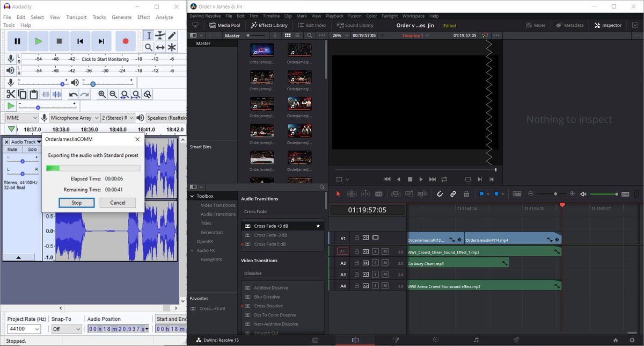Viewport: 644px width, 346px height.
Task: Open the Fairlight page music note icon
Action: point(476,340)
